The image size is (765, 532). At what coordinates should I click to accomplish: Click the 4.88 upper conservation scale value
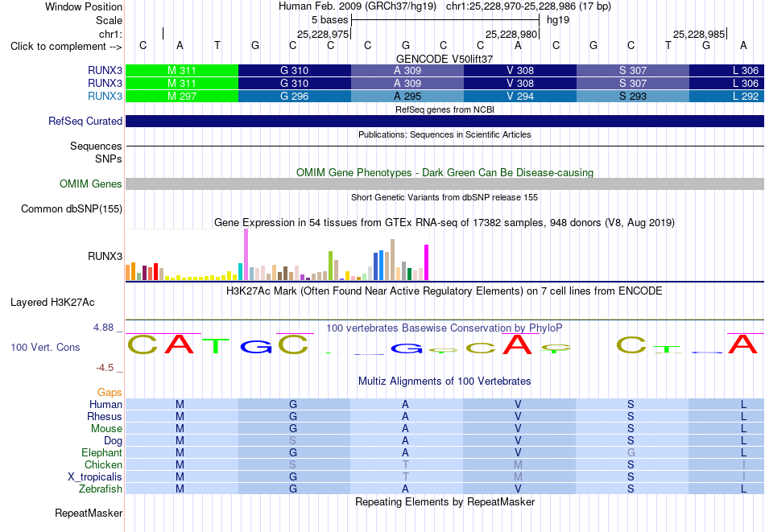(104, 328)
